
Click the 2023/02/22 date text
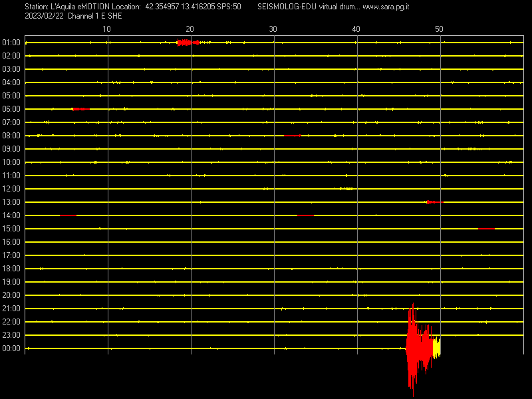tap(44, 16)
